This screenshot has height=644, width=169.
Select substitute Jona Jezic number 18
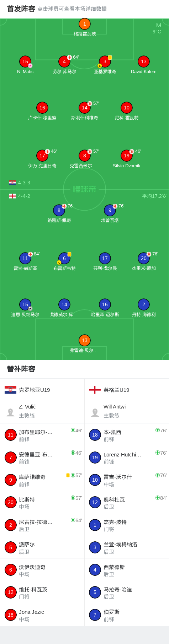click(42, 615)
